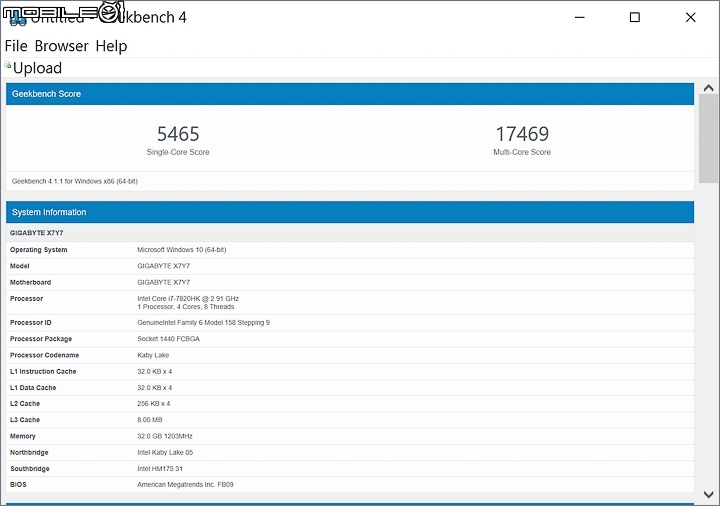Click the Geekbench 4.1.1 for Windows text
Screen dimensions: 720x506
tap(75, 181)
